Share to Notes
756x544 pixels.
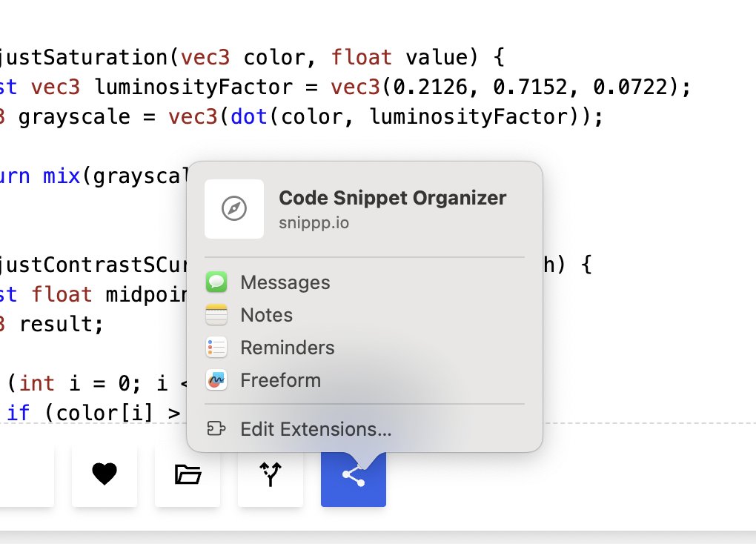(x=365, y=315)
